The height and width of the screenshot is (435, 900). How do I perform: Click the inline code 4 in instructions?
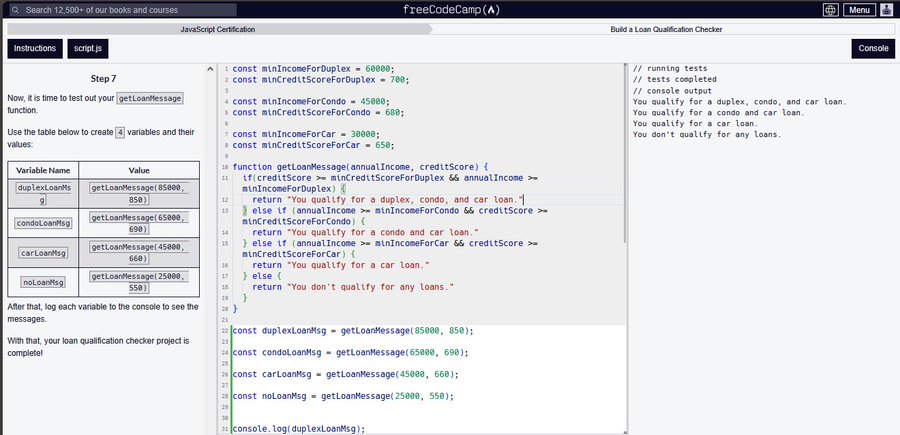pyautogui.click(x=120, y=133)
